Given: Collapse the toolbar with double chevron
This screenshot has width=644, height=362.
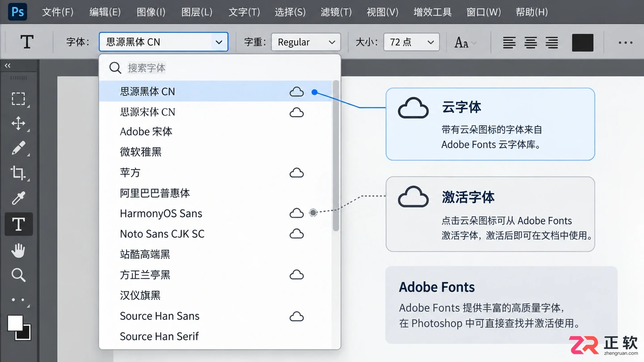Looking at the screenshot, I should click(x=8, y=66).
